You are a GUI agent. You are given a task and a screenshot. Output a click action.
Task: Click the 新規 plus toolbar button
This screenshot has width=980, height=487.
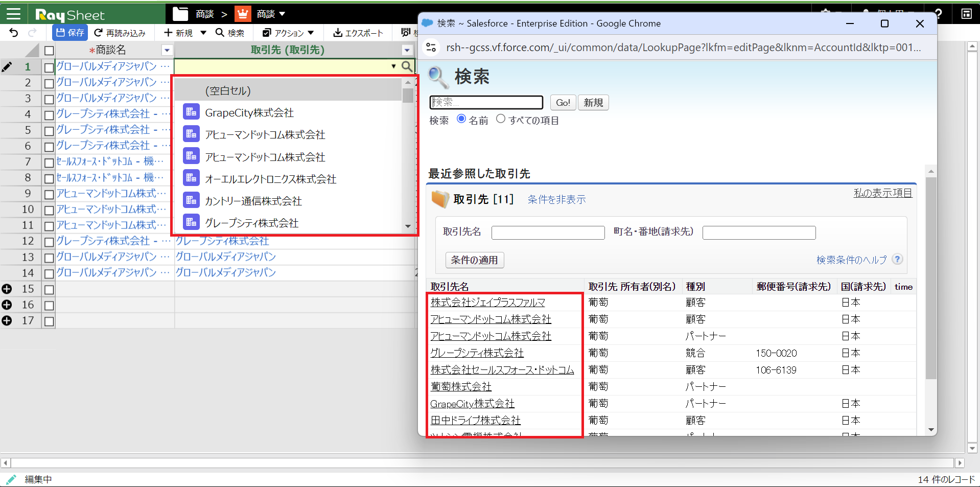[178, 33]
